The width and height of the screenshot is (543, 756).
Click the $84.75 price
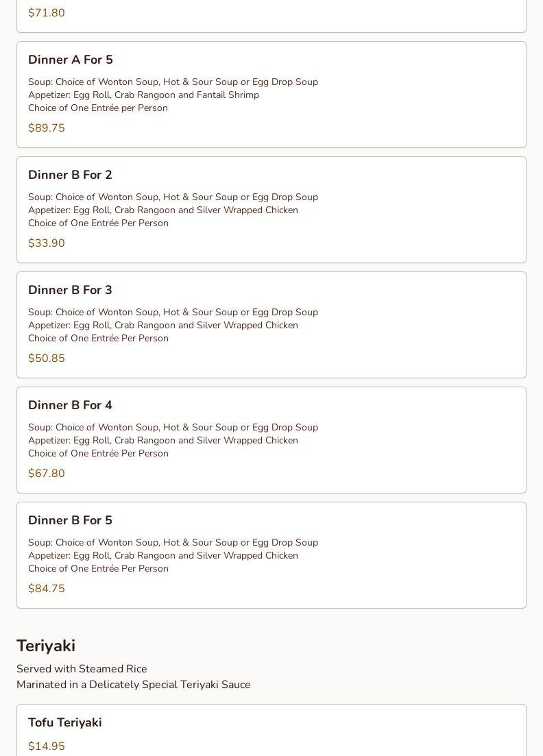point(47,589)
